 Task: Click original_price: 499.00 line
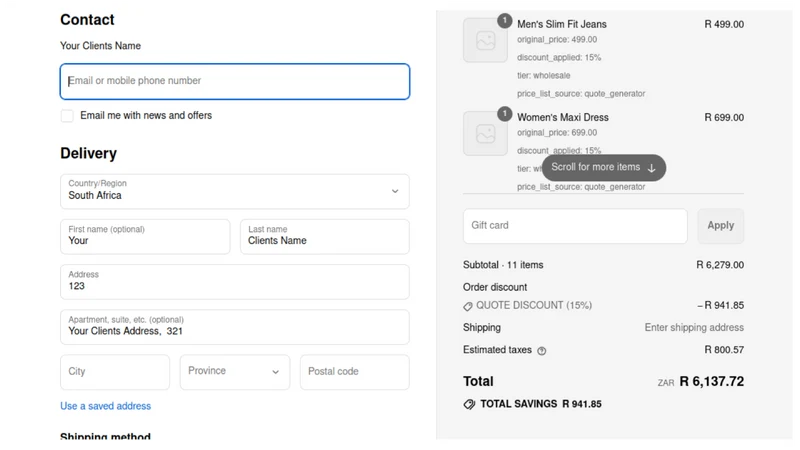coord(557,39)
